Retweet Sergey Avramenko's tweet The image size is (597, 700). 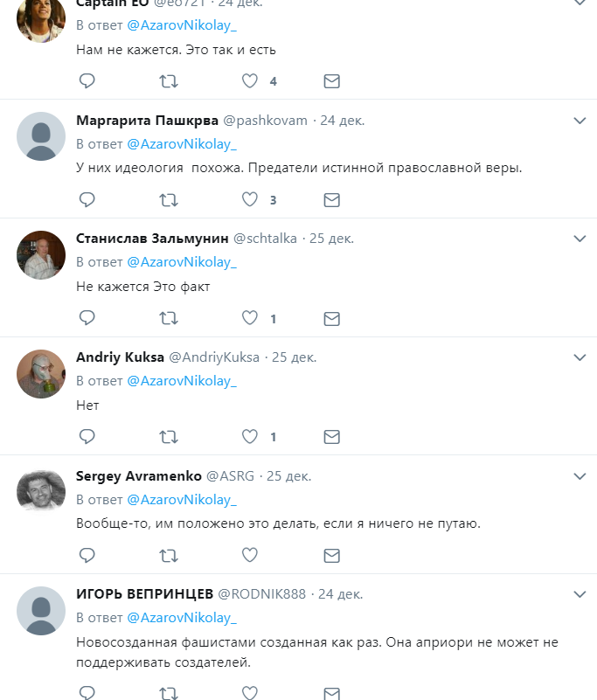[169, 555]
